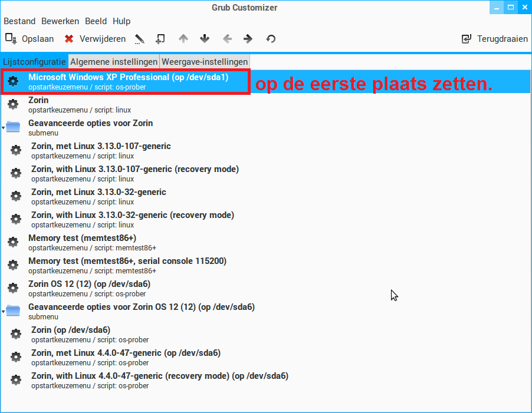This screenshot has height=413, width=532.
Task: Minimize the Grub Customizer window
Action: pos(497,8)
